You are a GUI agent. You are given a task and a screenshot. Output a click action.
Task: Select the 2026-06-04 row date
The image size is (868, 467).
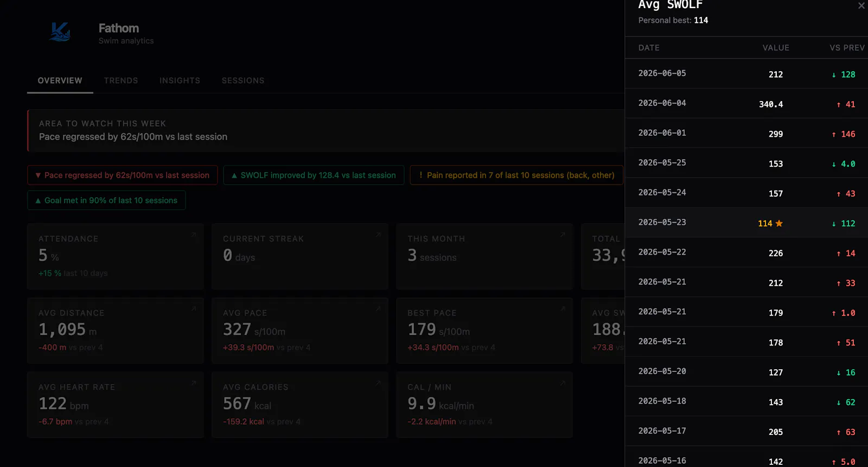(x=662, y=103)
